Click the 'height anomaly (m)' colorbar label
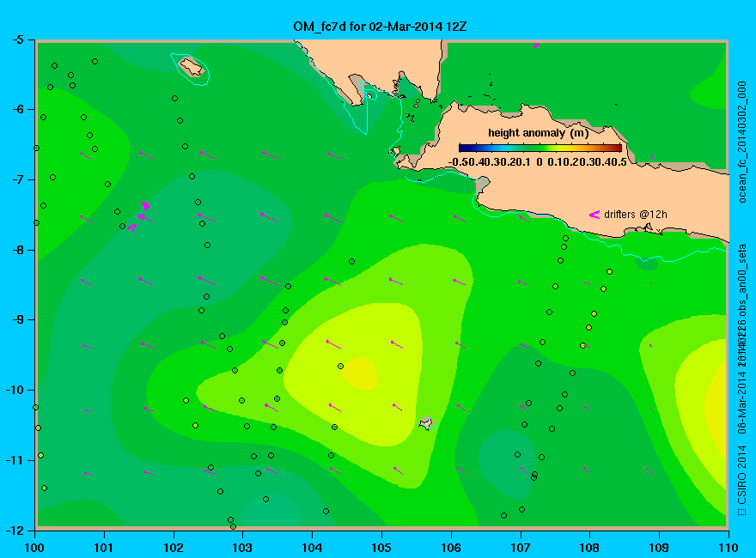The width and height of the screenshot is (756, 558). point(538,133)
